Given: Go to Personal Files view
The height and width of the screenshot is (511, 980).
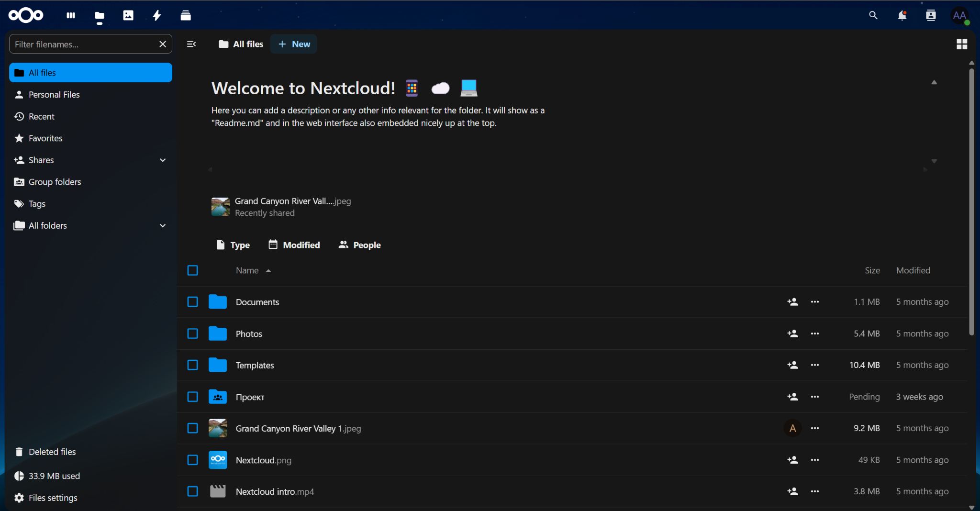Looking at the screenshot, I should [90, 95].
